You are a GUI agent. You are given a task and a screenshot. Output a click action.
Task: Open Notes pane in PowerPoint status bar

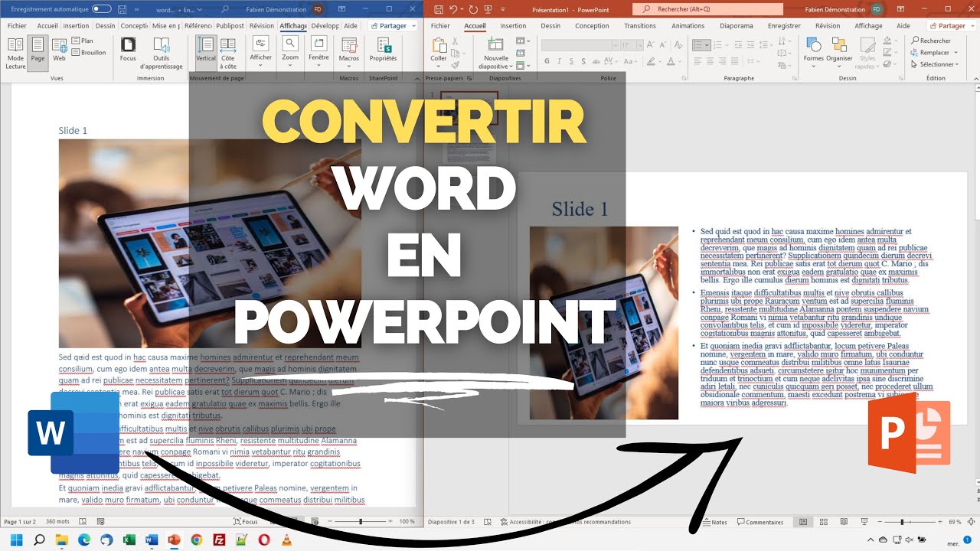tap(715, 522)
